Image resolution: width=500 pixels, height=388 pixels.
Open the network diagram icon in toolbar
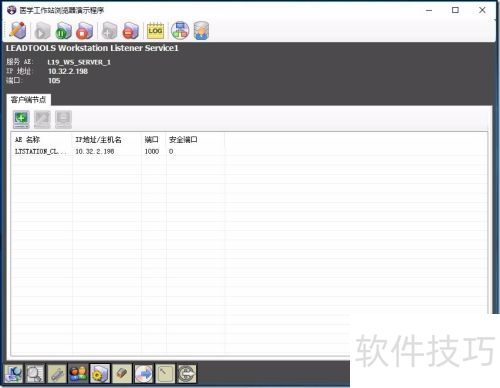click(x=180, y=31)
